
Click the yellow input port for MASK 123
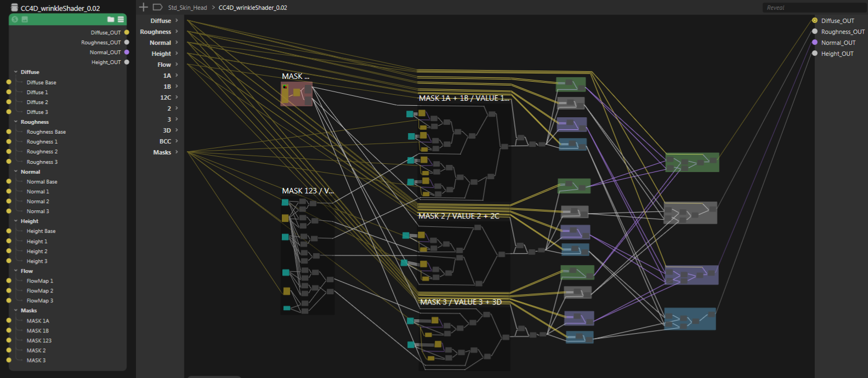[x=9, y=340]
